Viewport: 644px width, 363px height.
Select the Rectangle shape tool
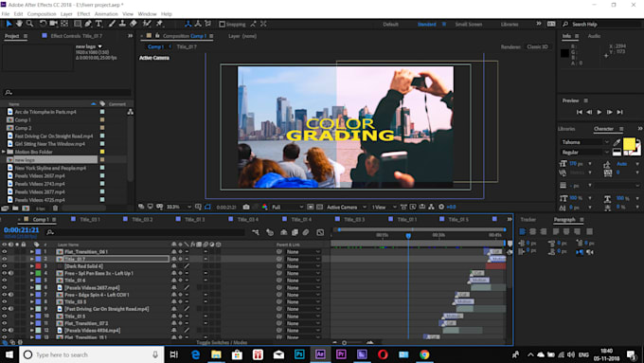[x=78, y=24]
